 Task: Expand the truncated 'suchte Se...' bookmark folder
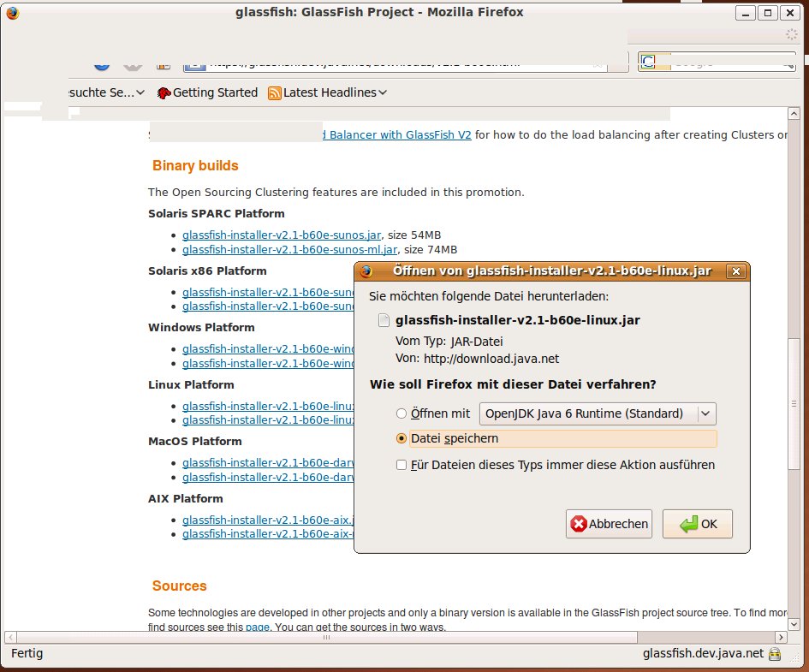[106, 92]
